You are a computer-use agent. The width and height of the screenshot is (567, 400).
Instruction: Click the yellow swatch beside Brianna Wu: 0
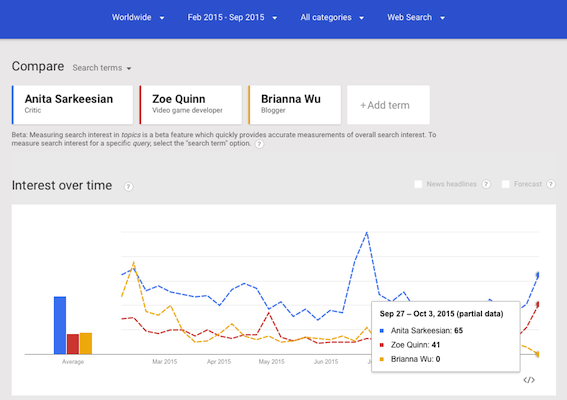point(381,359)
